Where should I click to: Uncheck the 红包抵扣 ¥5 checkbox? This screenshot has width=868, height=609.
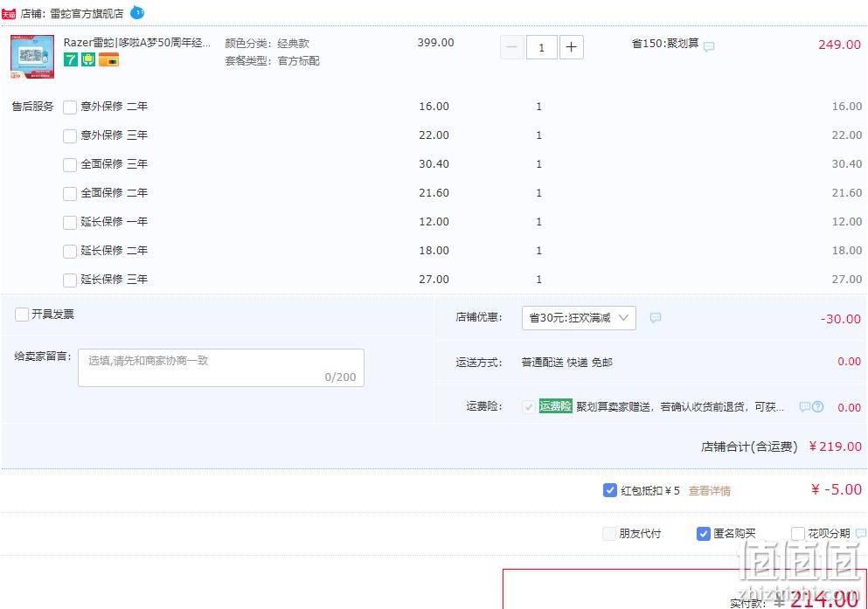point(609,490)
